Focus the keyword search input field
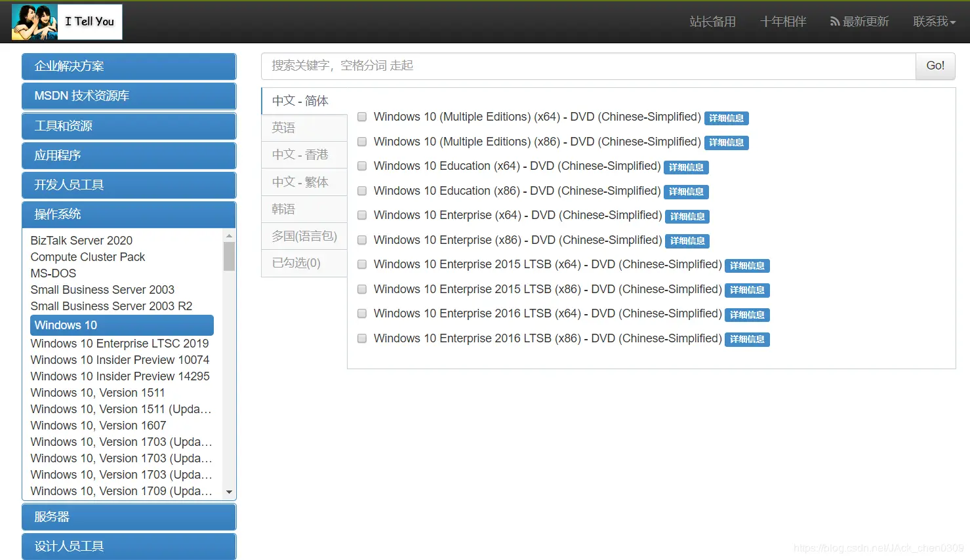The image size is (970, 560). [x=588, y=66]
